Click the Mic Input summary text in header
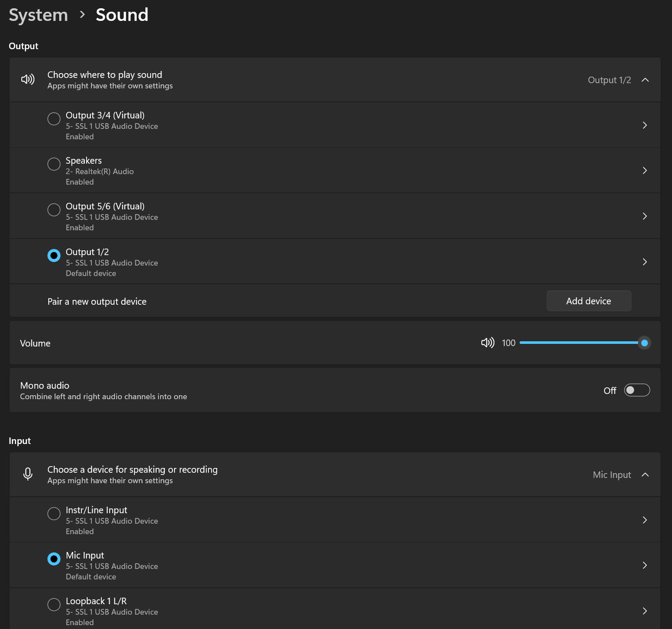672x629 pixels. [x=612, y=474]
